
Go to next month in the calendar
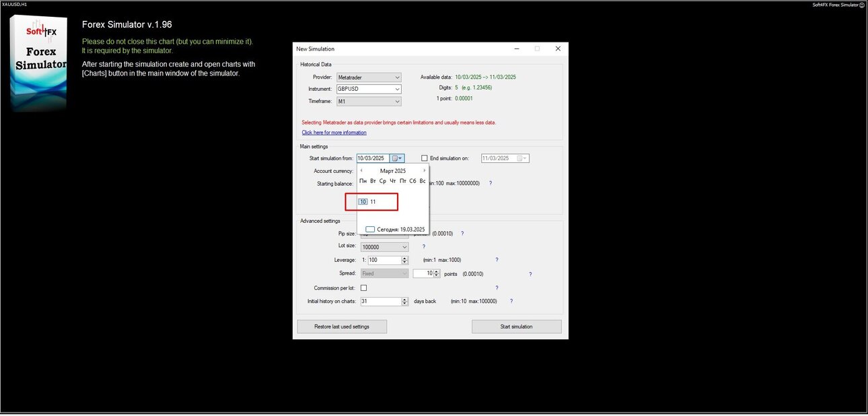click(424, 171)
